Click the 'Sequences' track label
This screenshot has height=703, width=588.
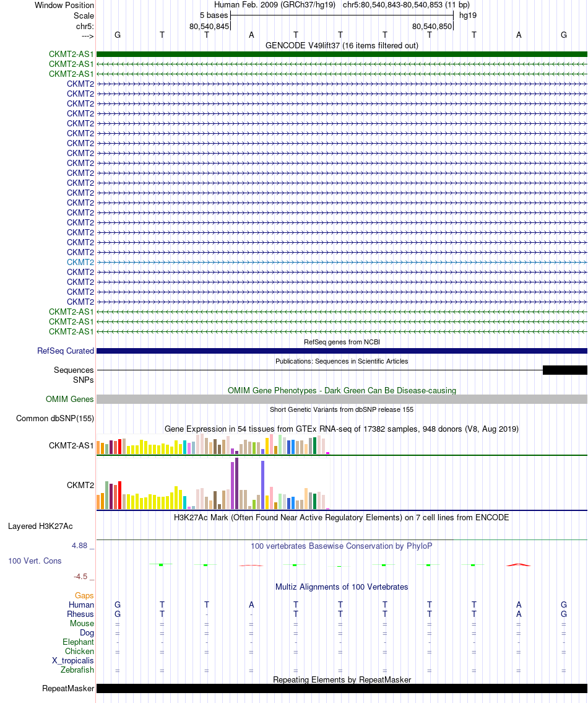coord(74,370)
